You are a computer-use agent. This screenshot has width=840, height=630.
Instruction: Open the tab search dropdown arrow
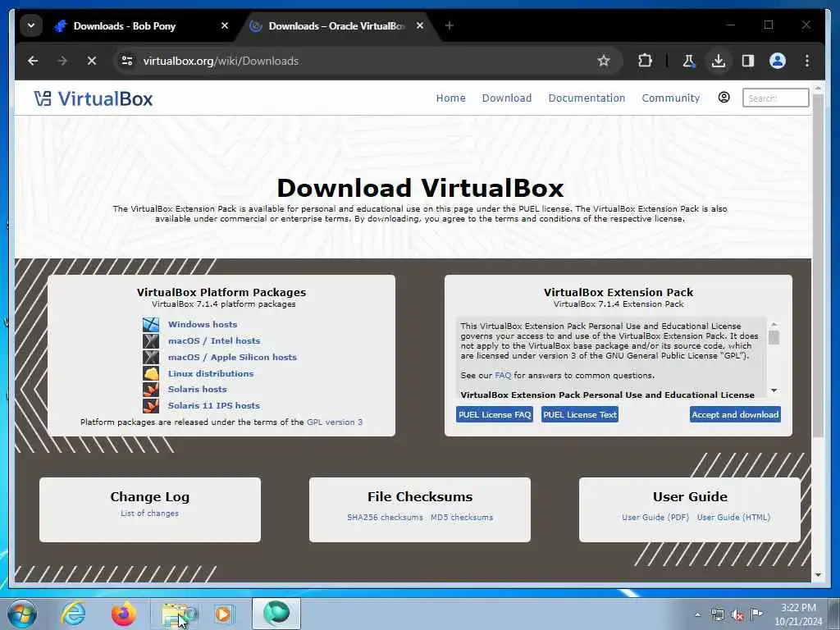click(x=31, y=25)
